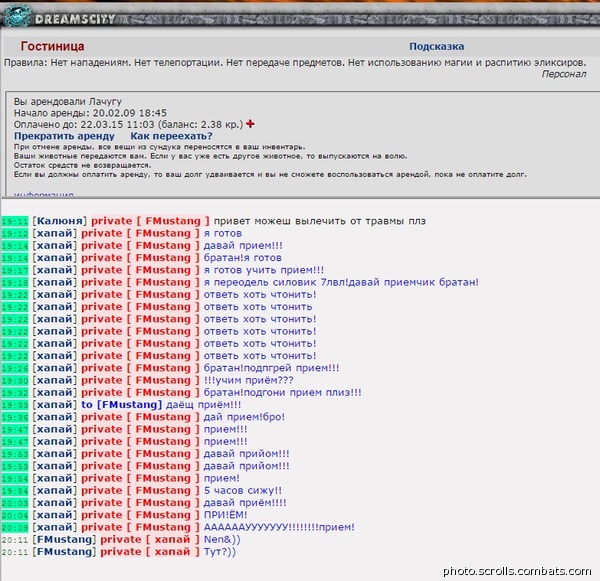Click 'private [ FMustang ]' in the 'прием!' row

point(140,478)
